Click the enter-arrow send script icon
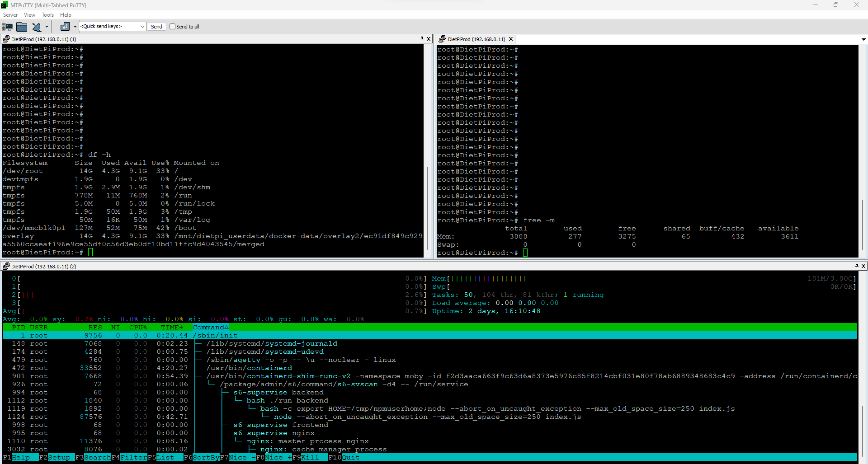The image size is (868, 464). 65,27
